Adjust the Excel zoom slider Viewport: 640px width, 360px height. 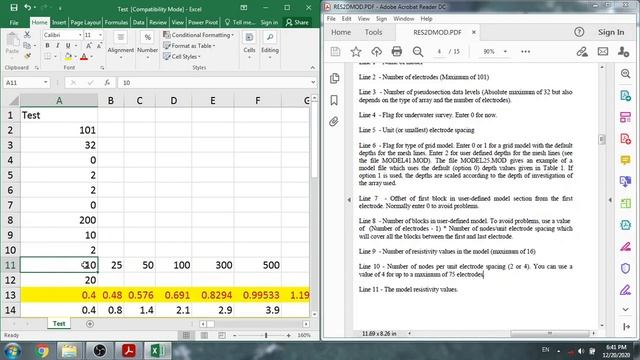[266, 335]
